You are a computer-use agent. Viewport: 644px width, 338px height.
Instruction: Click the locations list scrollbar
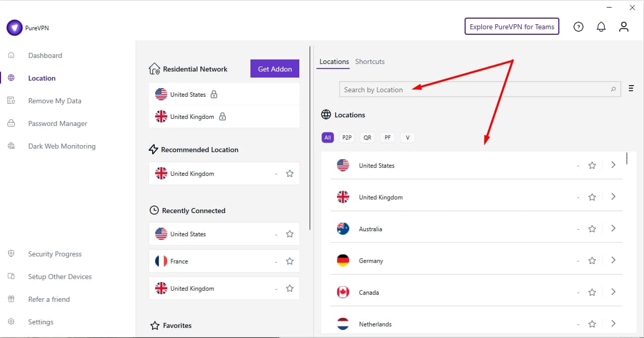tap(627, 158)
